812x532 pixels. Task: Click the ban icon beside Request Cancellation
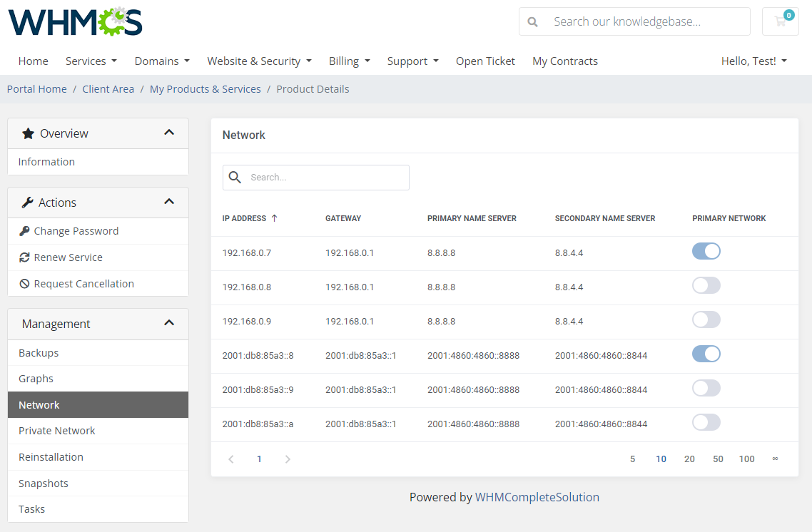(25, 284)
